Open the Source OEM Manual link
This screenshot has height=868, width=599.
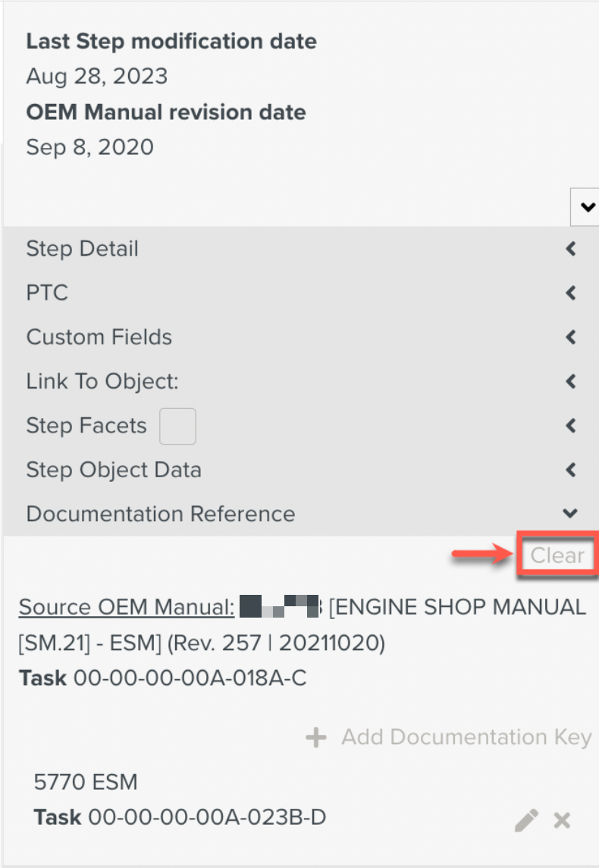[127, 607]
